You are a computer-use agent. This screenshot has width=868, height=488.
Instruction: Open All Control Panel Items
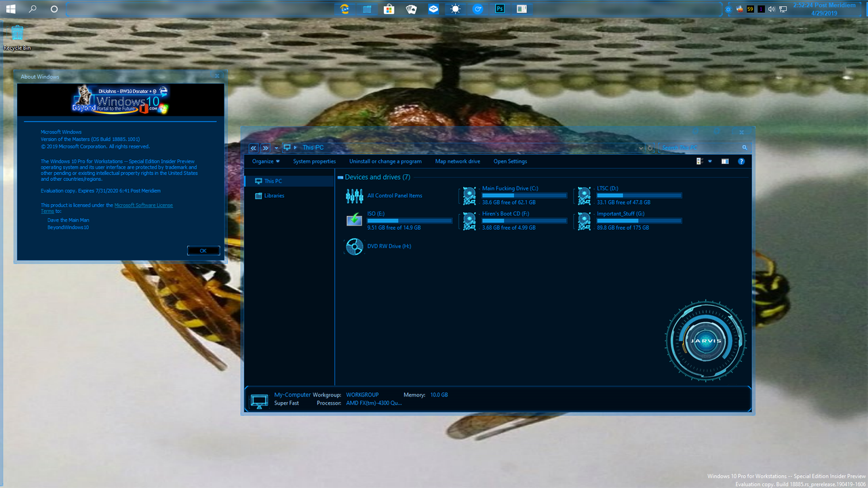(395, 195)
